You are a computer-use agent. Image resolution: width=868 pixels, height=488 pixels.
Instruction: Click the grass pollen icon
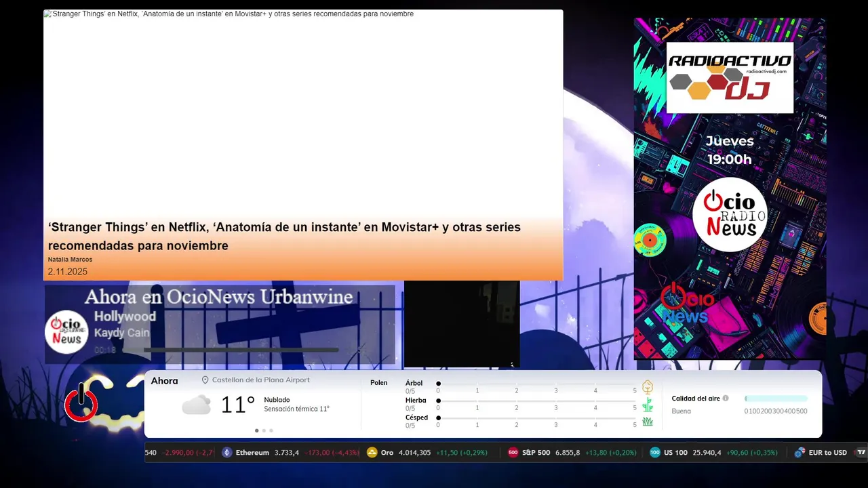[648, 422]
